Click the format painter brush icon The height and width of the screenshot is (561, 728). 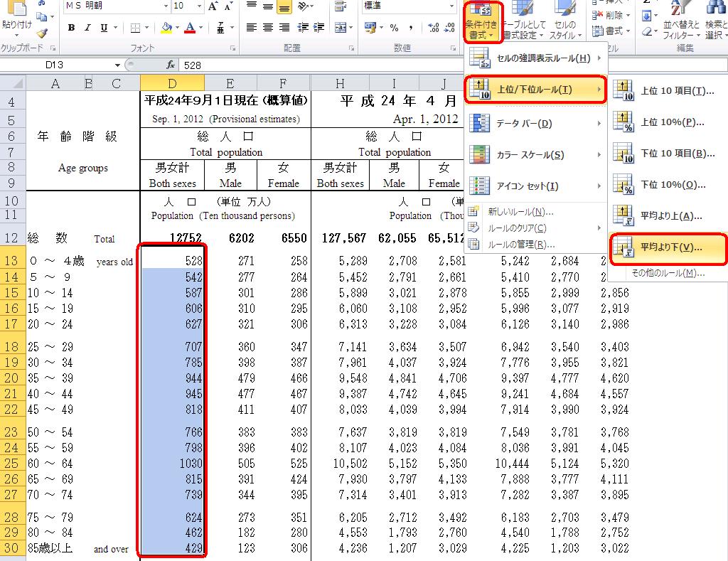pyautogui.click(x=42, y=33)
